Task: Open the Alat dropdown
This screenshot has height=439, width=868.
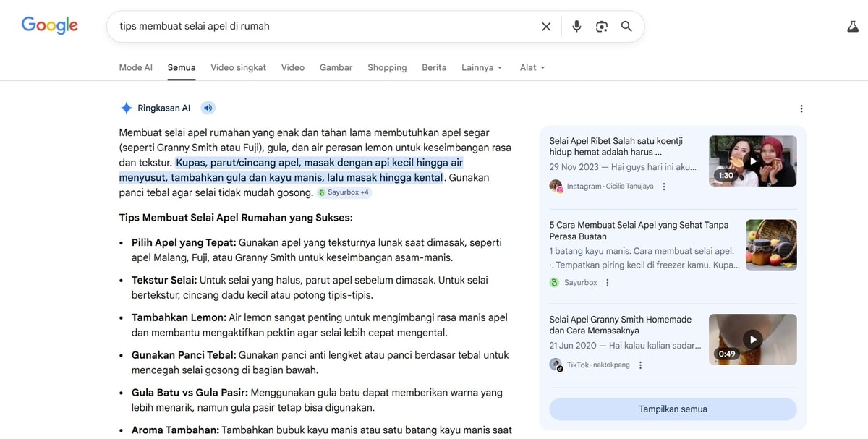Action: (531, 67)
